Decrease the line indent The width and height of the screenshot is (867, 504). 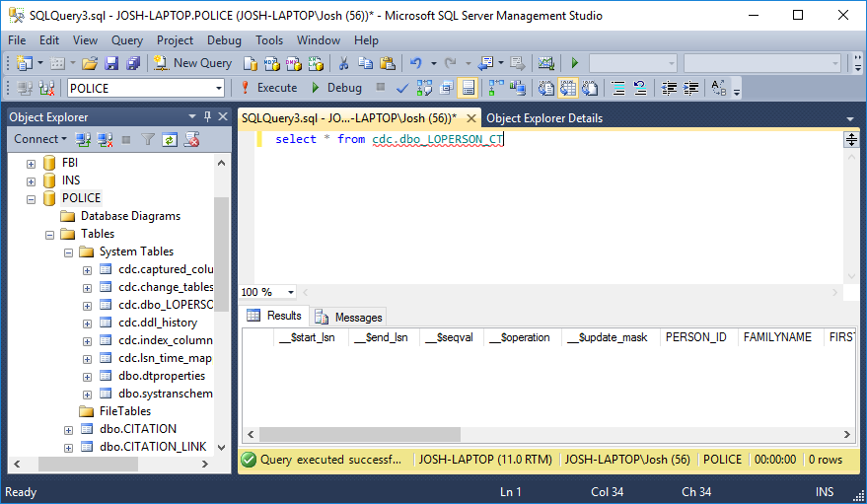point(669,88)
